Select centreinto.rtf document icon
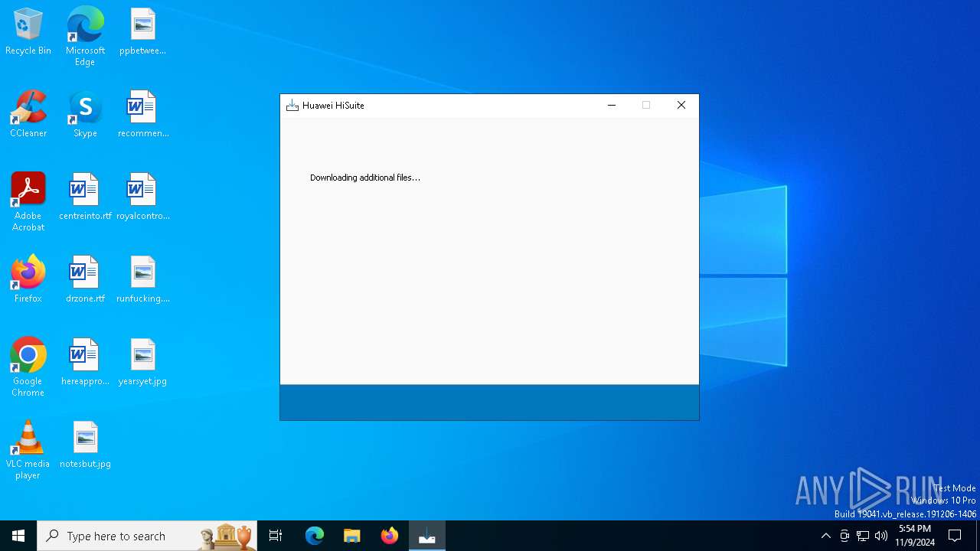The height and width of the screenshot is (551, 980). click(85, 197)
